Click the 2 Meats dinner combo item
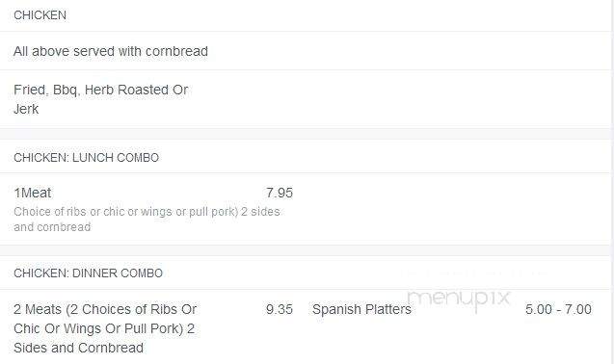Image resolution: width=614 pixels, height=364 pixels. 105,328
